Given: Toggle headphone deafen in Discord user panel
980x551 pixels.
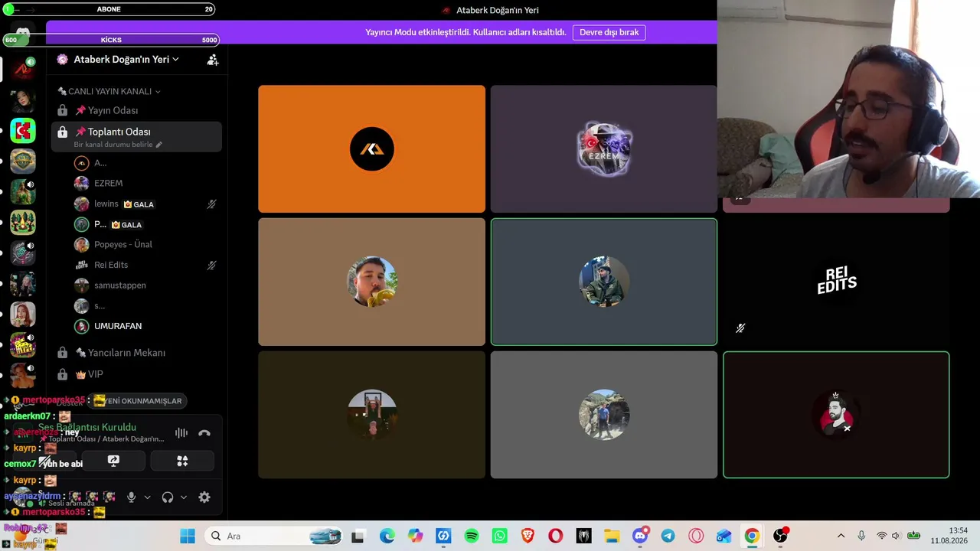Looking at the screenshot, I should (x=168, y=497).
